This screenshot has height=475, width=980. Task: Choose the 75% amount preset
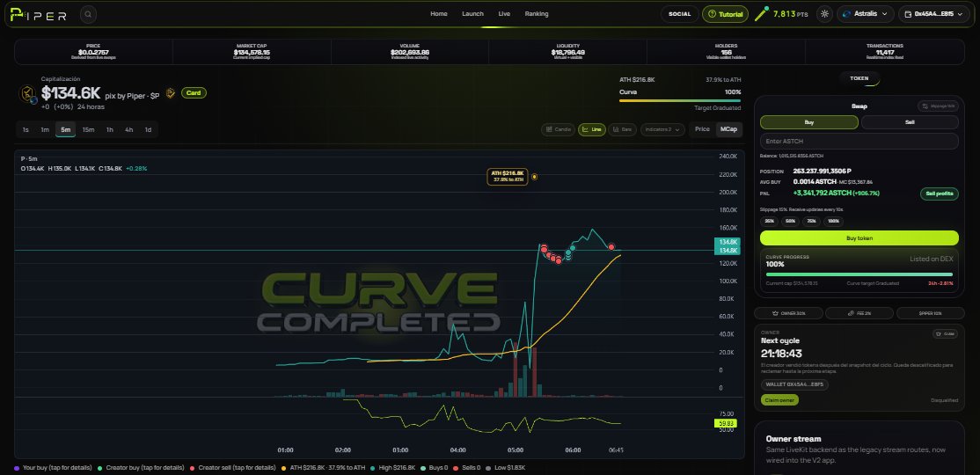(x=812, y=222)
